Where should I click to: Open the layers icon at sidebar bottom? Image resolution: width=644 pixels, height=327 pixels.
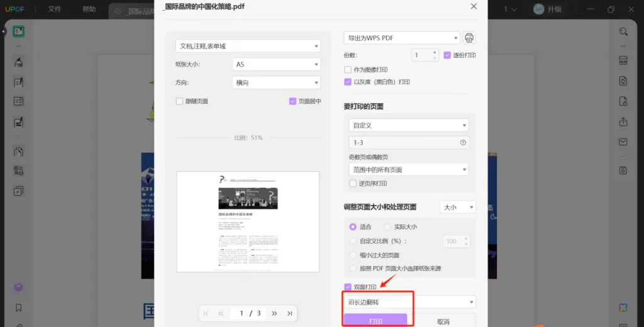[18, 287]
